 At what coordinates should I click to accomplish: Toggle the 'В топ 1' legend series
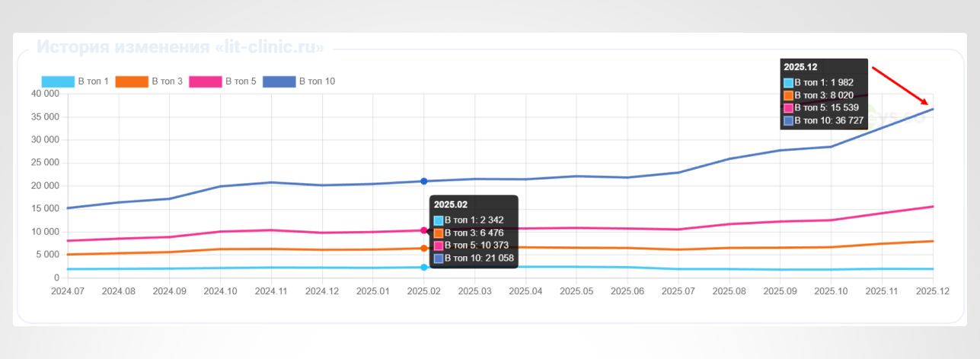point(75,81)
